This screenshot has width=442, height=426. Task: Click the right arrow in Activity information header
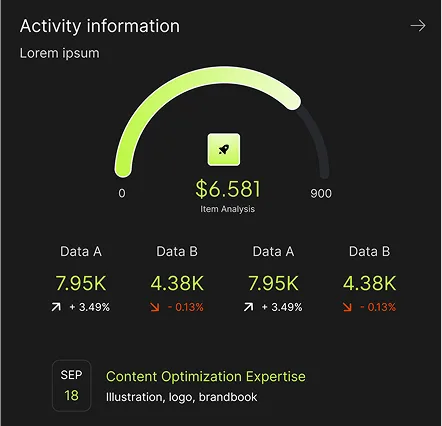coord(418,26)
